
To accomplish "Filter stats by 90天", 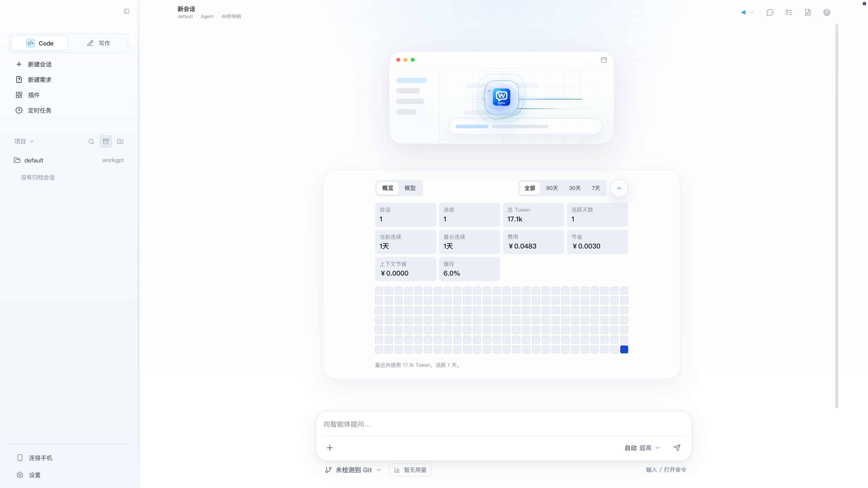I will (x=552, y=188).
